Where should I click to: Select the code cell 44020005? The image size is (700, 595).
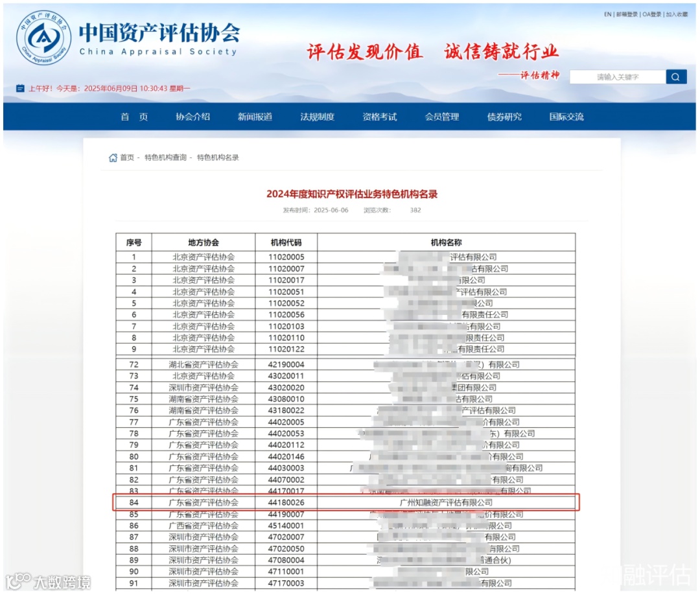tap(286, 422)
